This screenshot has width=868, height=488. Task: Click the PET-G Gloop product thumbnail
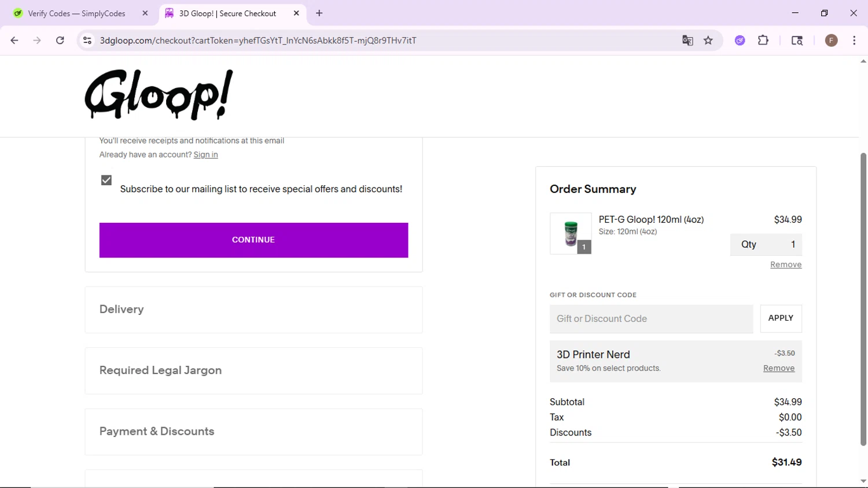571,234
